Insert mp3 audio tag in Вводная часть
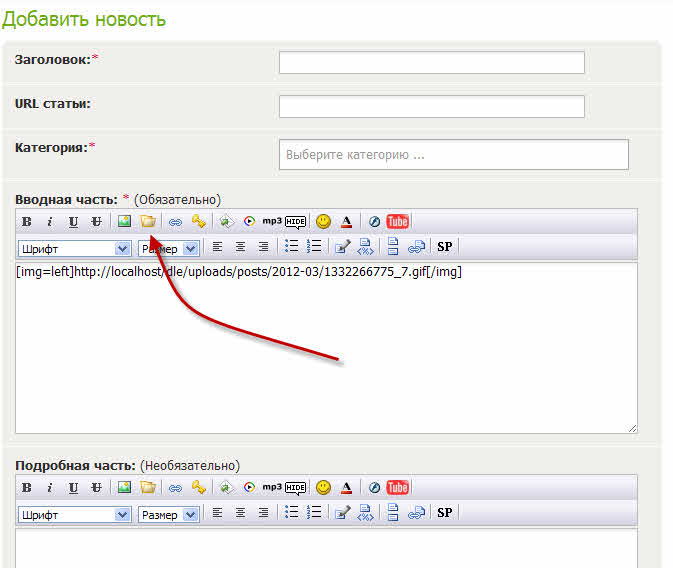This screenshot has height=568, width=673. (x=272, y=221)
